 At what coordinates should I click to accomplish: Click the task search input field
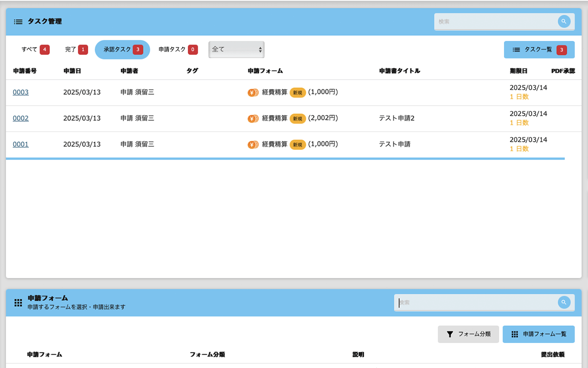coord(495,22)
